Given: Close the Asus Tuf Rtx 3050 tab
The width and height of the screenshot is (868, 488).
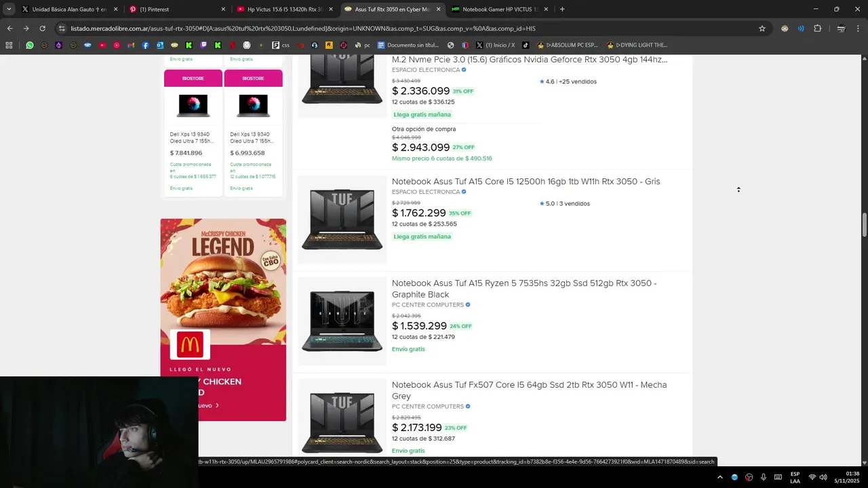Looking at the screenshot, I should (438, 9).
